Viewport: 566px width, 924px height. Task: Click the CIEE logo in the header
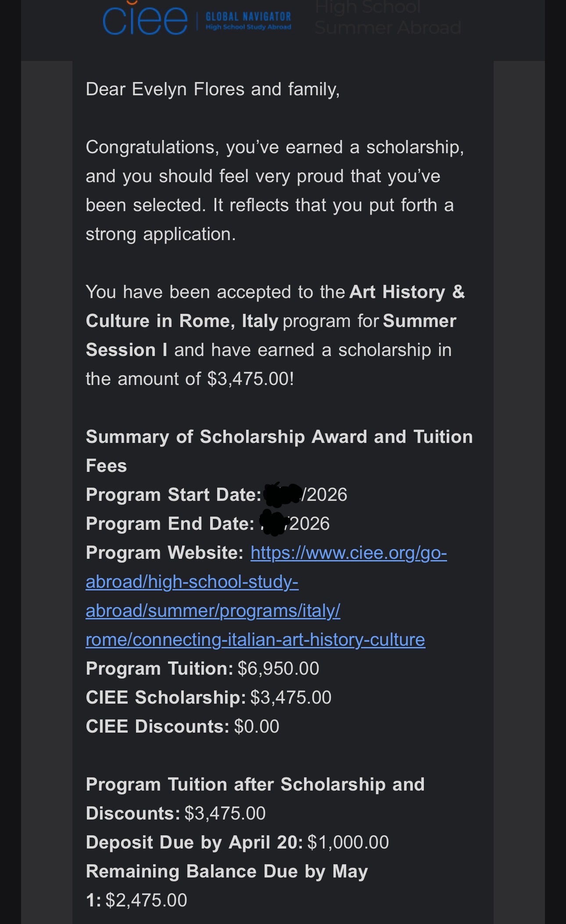(145, 20)
